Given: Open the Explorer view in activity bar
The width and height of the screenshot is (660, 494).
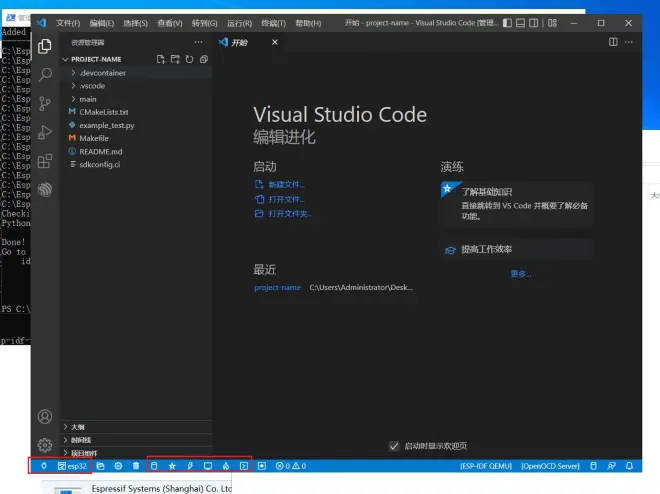Looking at the screenshot, I should coord(45,46).
